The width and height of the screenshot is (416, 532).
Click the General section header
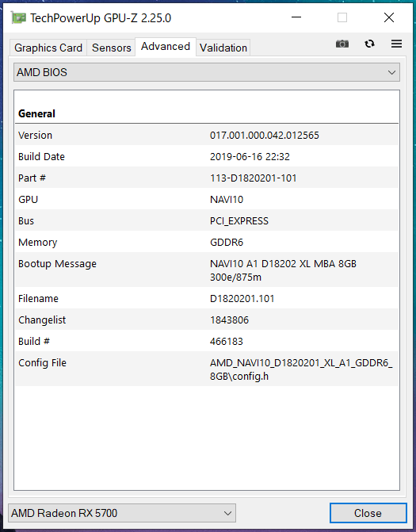[36, 113]
